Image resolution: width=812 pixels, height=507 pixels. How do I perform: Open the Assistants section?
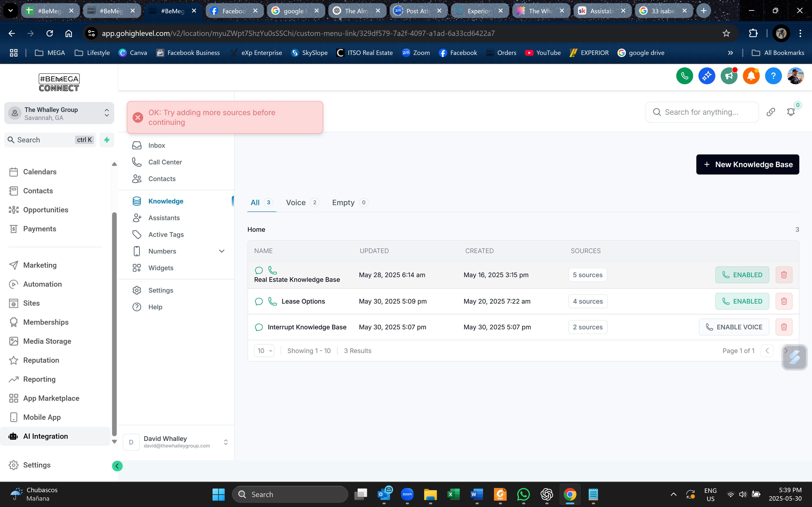point(164,218)
